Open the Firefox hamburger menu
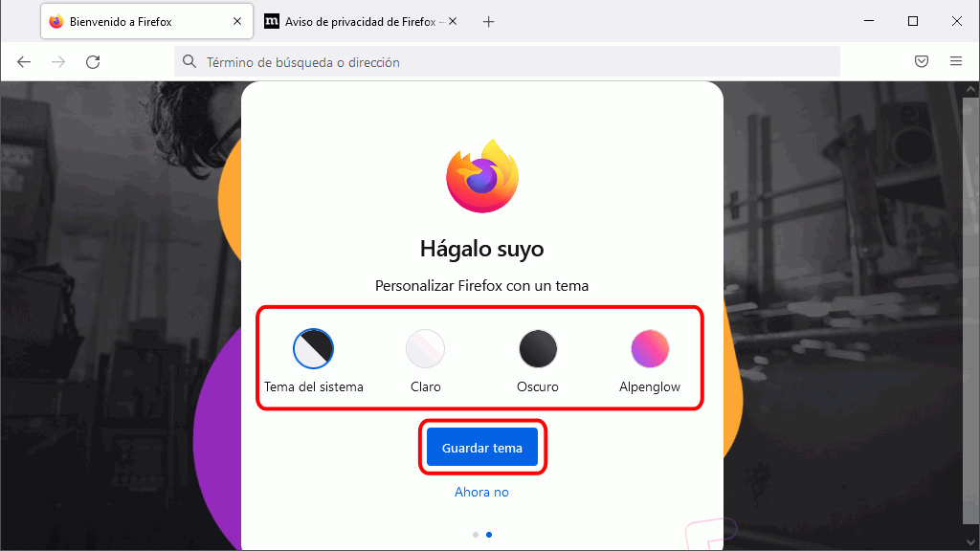Image resolution: width=980 pixels, height=551 pixels. point(956,61)
